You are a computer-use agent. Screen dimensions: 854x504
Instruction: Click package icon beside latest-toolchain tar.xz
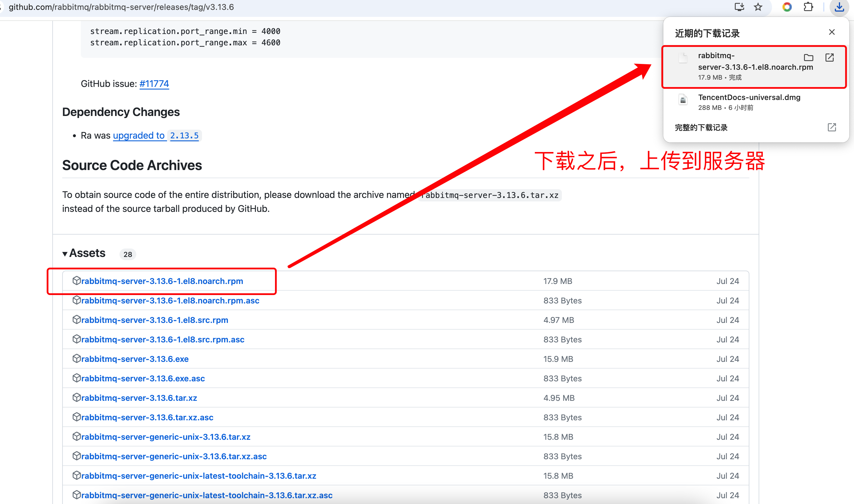pyautogui.click(x=76, y=475)
